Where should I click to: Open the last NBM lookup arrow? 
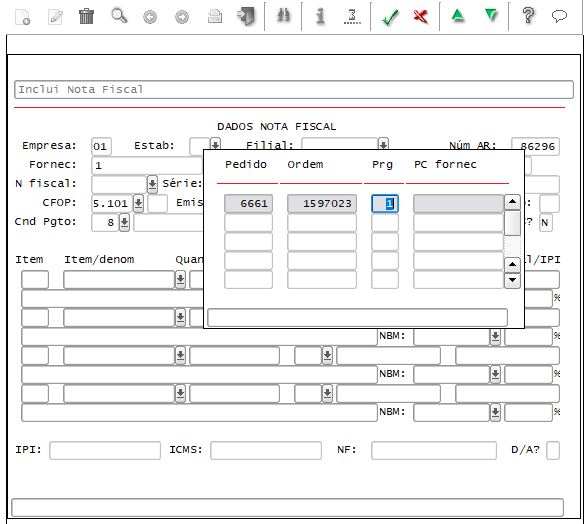pos(495,413)
